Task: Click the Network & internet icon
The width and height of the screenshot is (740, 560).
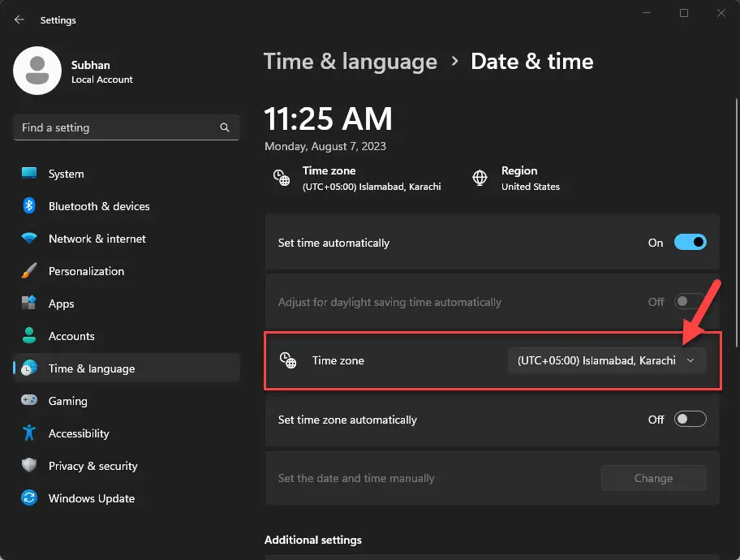Action: 30,239
